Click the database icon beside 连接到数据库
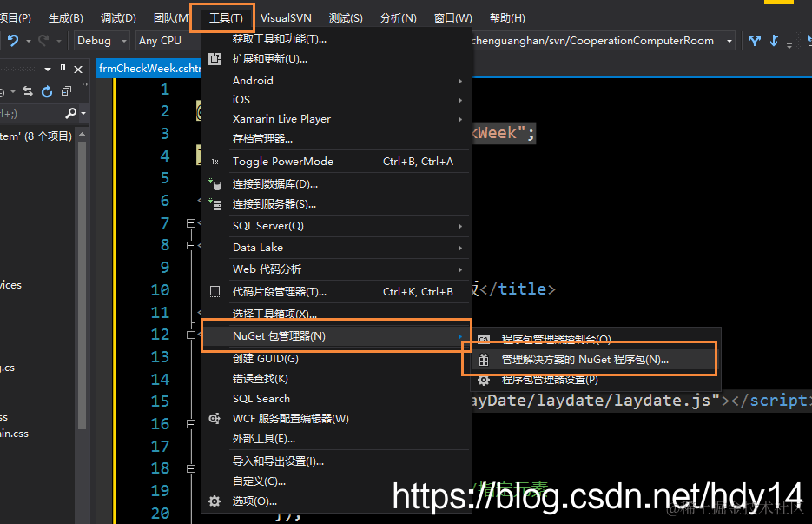 215,184
